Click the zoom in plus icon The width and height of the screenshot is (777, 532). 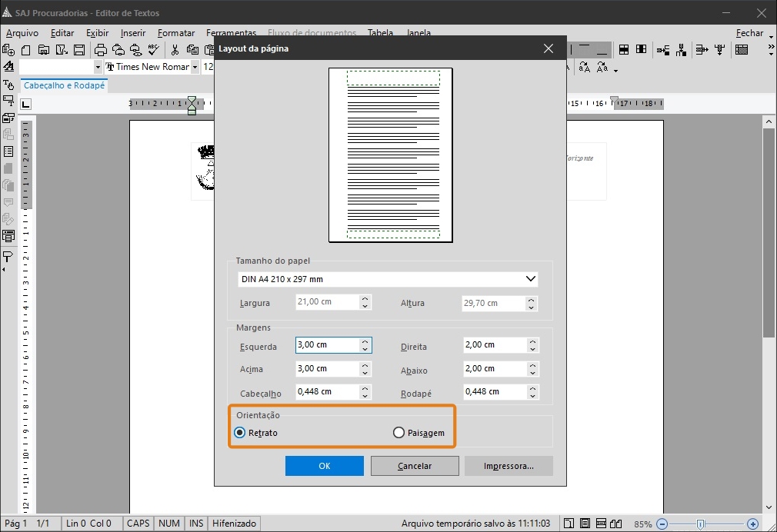pos(752,524)
